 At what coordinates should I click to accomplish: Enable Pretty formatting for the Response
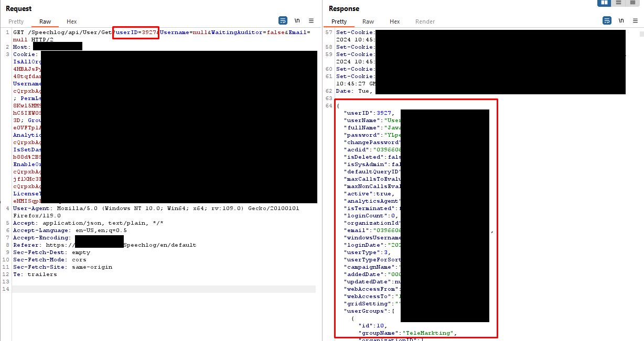(338, 21)
